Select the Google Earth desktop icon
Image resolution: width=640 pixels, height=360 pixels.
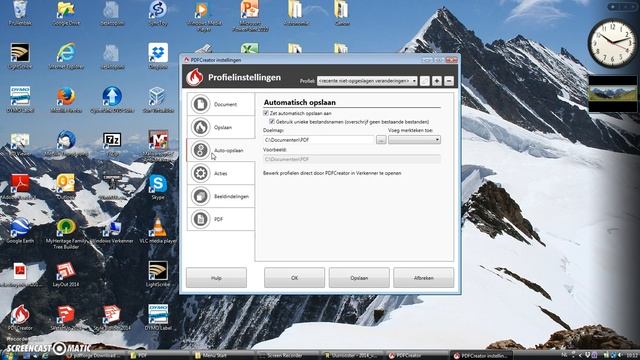pos(20,231)
